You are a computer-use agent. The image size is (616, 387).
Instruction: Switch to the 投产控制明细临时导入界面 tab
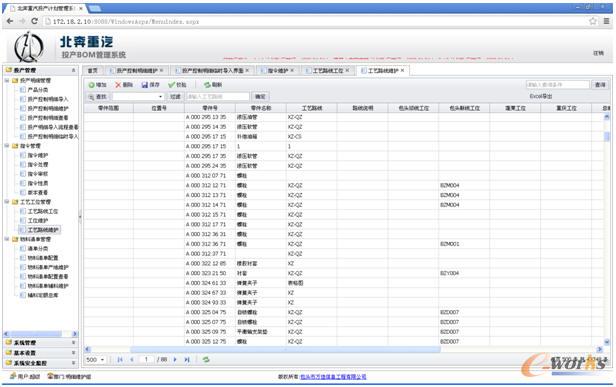point(213,71)
